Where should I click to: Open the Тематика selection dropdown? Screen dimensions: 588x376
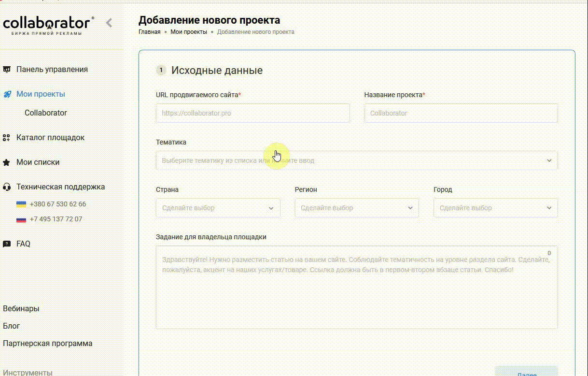click(356, 160)
